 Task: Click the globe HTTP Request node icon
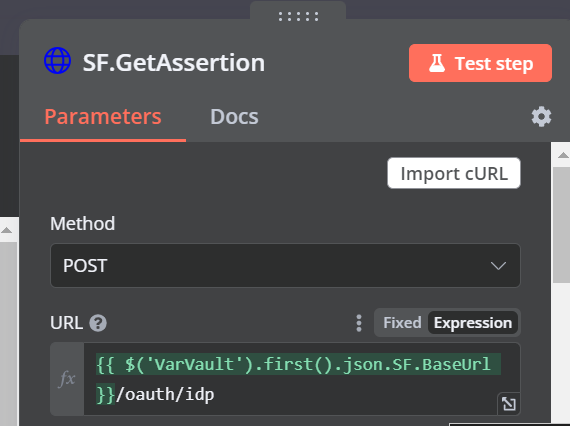coord(57,61)
